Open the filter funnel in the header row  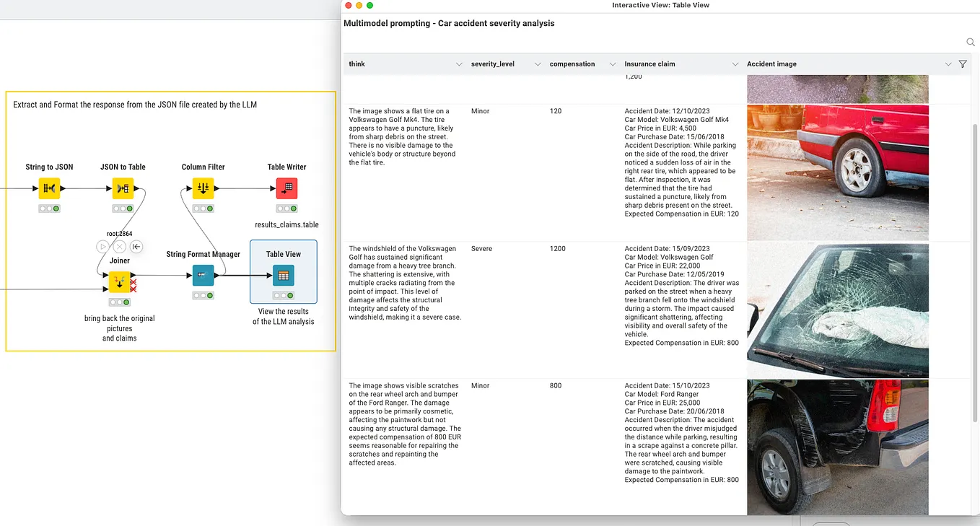click(963, 63)
